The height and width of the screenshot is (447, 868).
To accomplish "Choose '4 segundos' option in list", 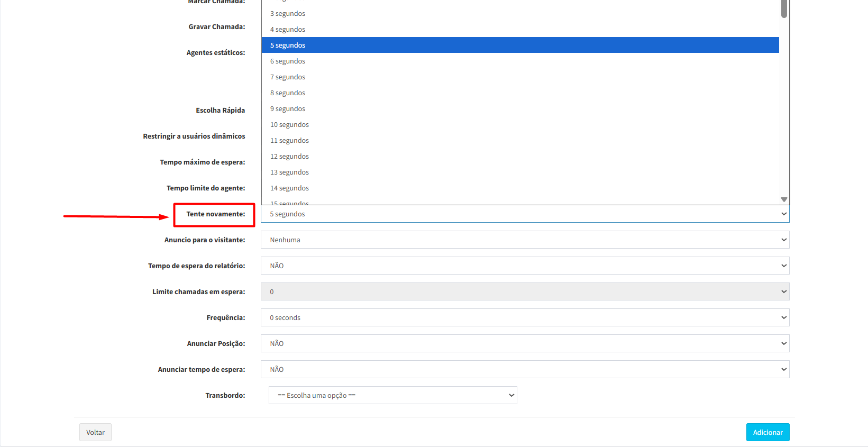I will click(x=288, y=30).
